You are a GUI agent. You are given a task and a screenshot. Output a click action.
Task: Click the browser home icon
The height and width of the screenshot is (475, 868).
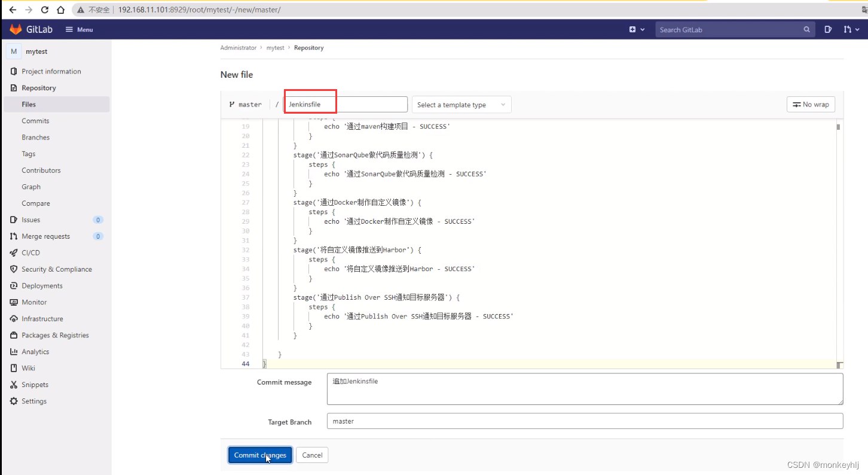[60, 10]
